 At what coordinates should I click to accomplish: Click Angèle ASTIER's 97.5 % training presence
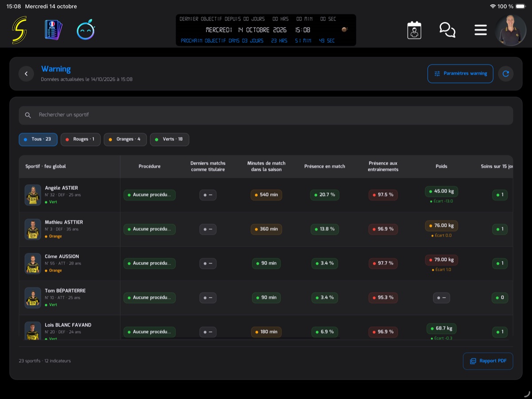383,195
